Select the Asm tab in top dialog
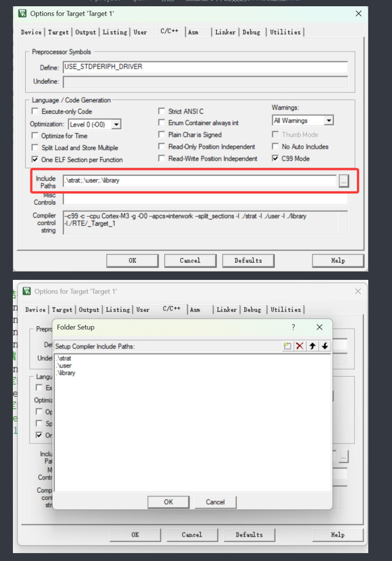 coord(193,32)
